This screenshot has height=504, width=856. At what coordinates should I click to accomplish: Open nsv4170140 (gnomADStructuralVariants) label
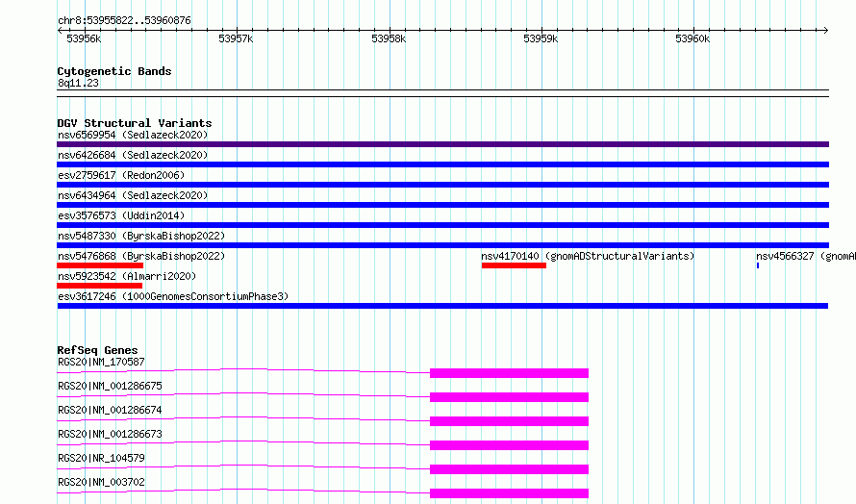(x=588, y=256)
